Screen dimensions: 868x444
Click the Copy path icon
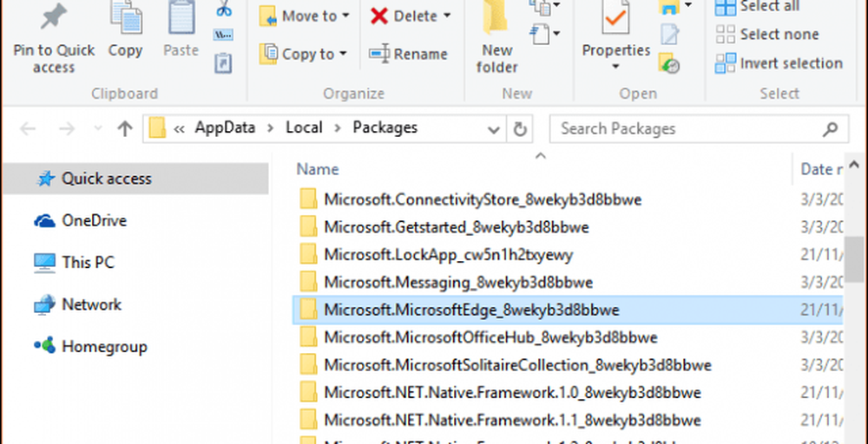pos(223,36)
